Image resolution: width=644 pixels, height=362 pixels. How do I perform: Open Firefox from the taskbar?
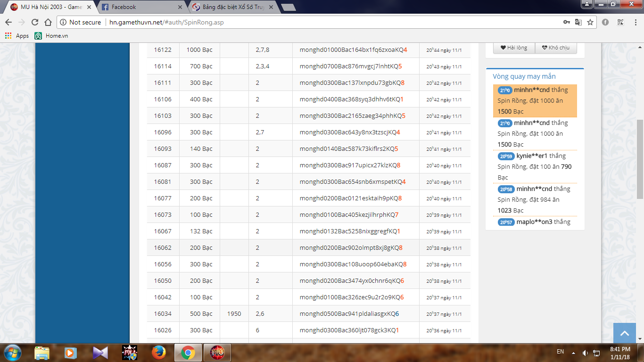pyautogui.click(x=158, y=352)
